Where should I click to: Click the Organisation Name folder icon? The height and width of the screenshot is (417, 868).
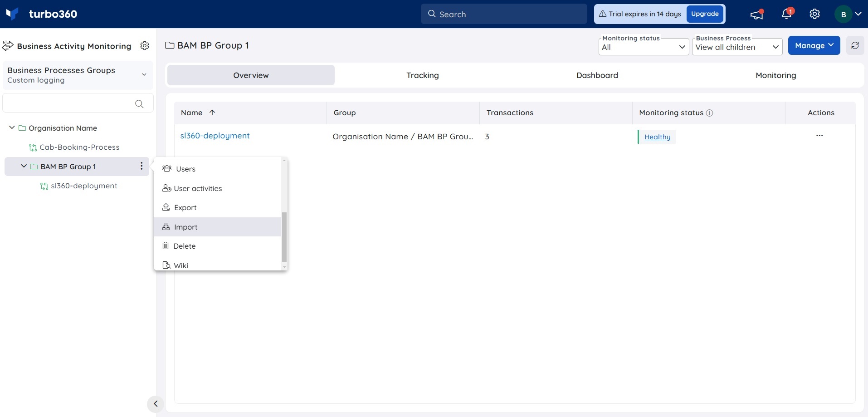click(x=22, y=128)
